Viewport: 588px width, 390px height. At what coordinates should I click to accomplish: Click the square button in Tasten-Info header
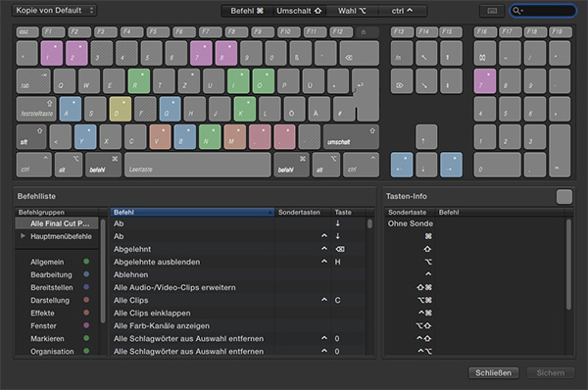click(x=564, y=197)
